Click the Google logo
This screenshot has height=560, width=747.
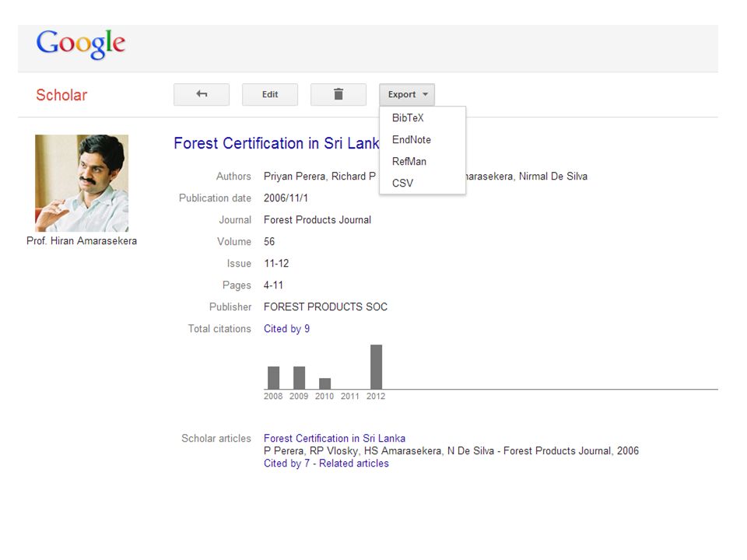81,44
